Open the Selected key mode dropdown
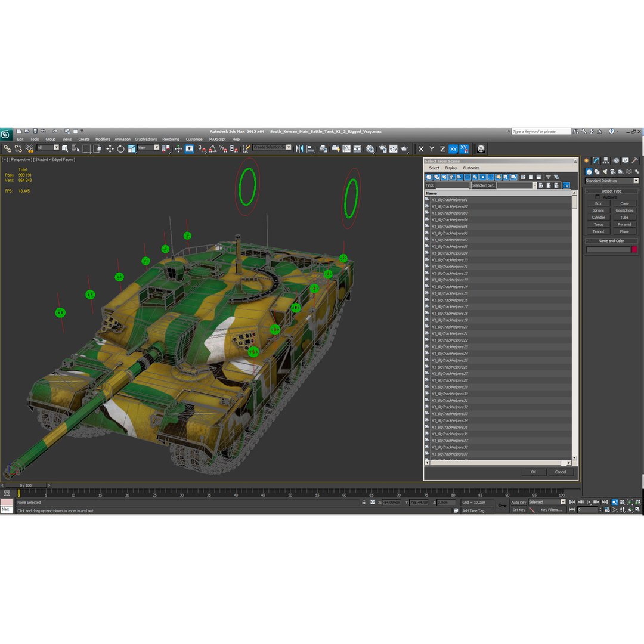Screen dimensions: 644x644 click(547, 502)
